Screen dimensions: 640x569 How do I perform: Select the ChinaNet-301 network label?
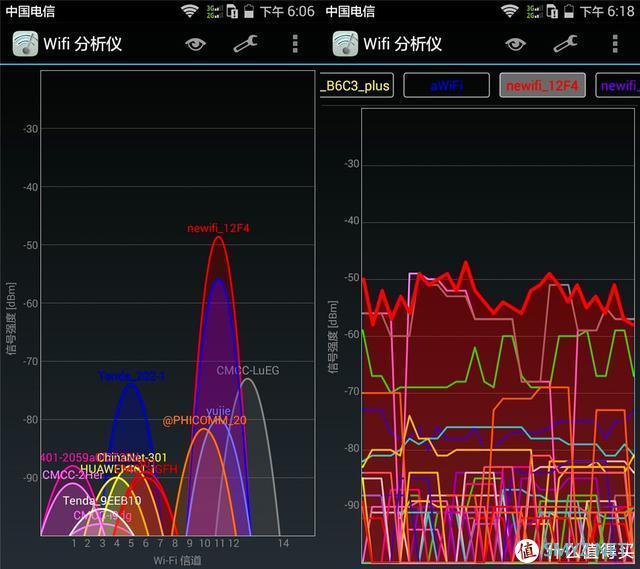pyautogui.click(x=132, y=457)
